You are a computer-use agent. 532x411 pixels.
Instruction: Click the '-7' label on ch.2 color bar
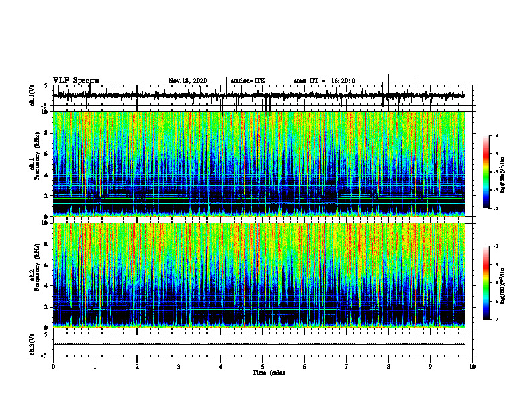[x=495, y=319]
